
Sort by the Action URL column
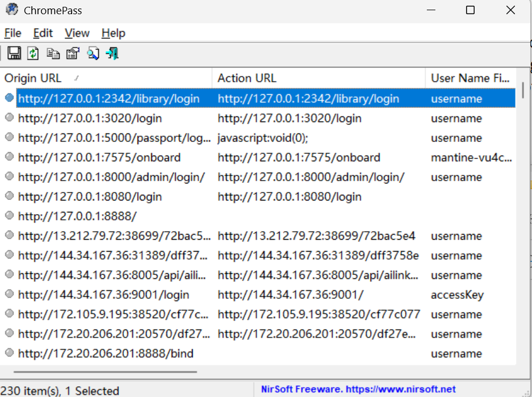click(x=247, y=78)
